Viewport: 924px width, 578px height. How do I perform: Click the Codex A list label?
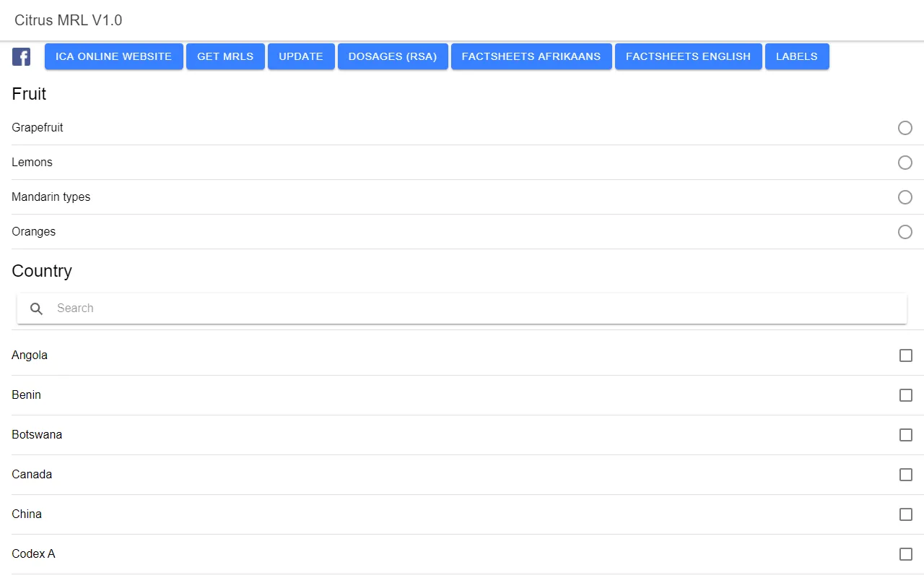(33, 553)
